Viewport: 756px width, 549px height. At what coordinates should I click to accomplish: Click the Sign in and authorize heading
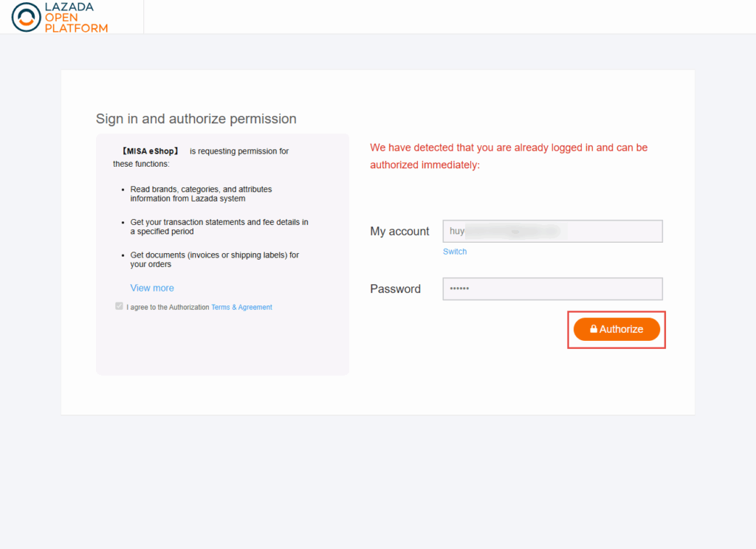click(x=196, y=119)
